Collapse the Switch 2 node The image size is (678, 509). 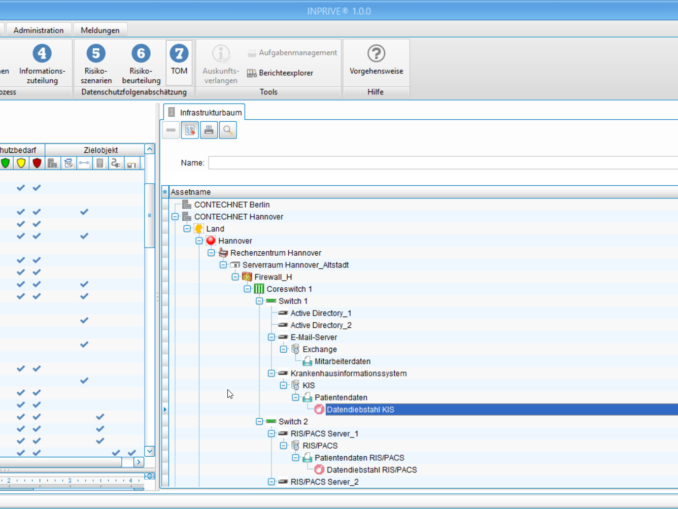pyautogui.click(x=259, y=422)
